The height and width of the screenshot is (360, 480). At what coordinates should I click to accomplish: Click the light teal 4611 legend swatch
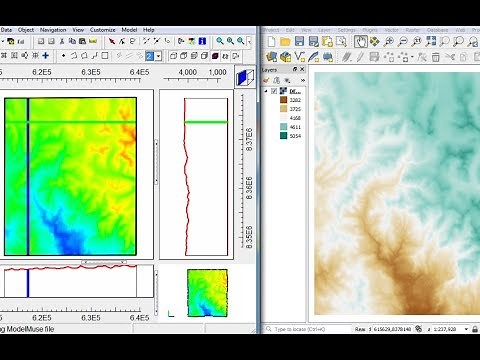[x=283, y=127]
